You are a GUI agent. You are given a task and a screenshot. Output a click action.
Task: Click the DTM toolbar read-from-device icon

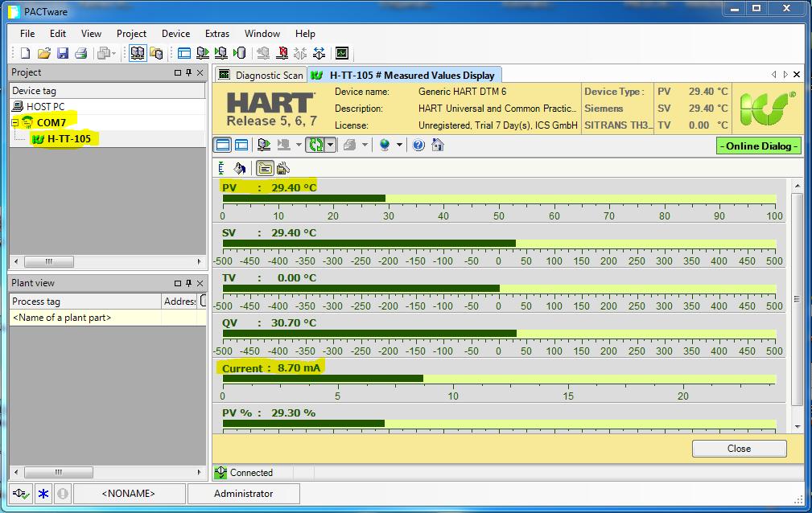click(264, 145)
